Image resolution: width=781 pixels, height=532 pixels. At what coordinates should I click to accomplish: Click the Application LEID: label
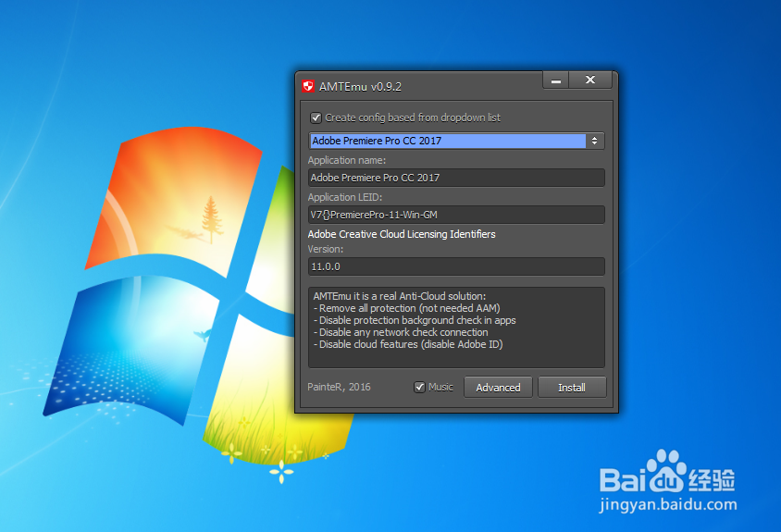click(344, 197)
